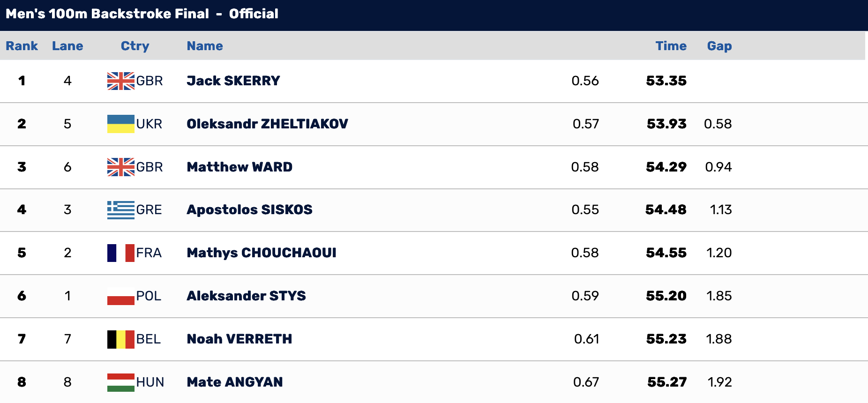Screen dimensions: 868x403
Task: Select Mate ANGYAN's winning time 55.27
Action: pyautogui.click(x=667, y=382)
